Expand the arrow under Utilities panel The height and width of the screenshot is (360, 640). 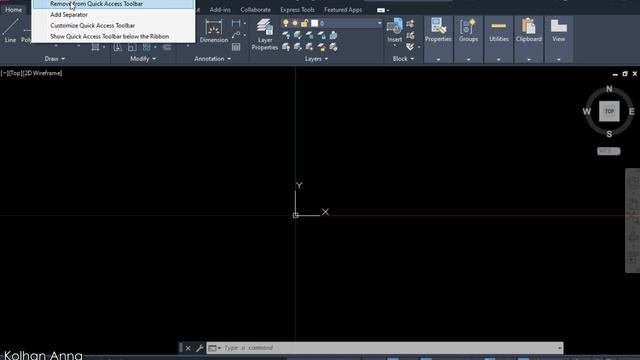[498, 60]
